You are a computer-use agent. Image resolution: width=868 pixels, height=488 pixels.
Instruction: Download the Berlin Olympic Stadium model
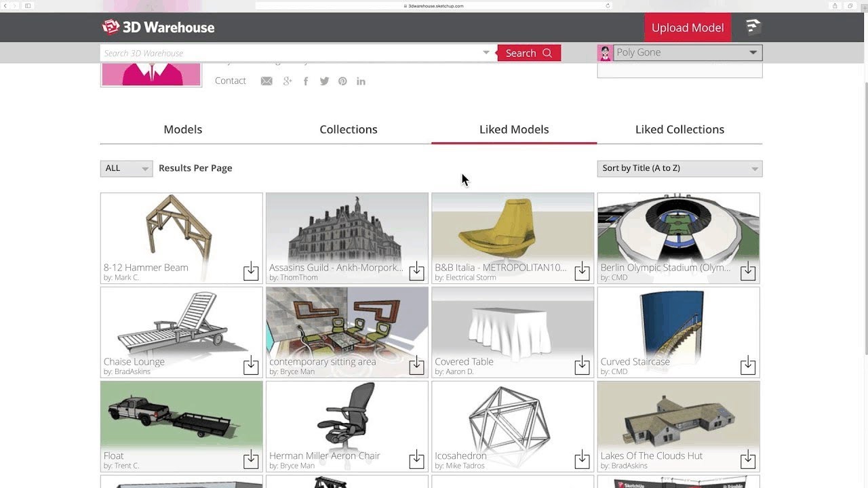(x=748, y=271)
